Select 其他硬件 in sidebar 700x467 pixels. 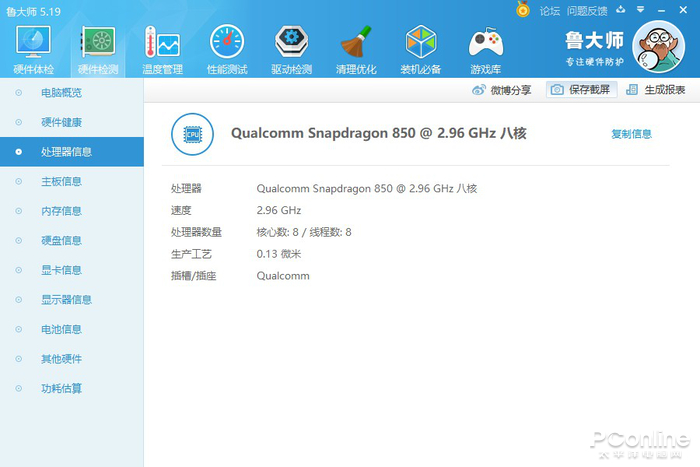point(72,359)
